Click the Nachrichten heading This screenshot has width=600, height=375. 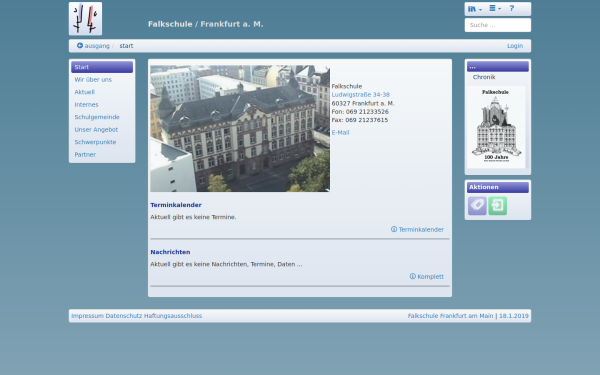170,252
